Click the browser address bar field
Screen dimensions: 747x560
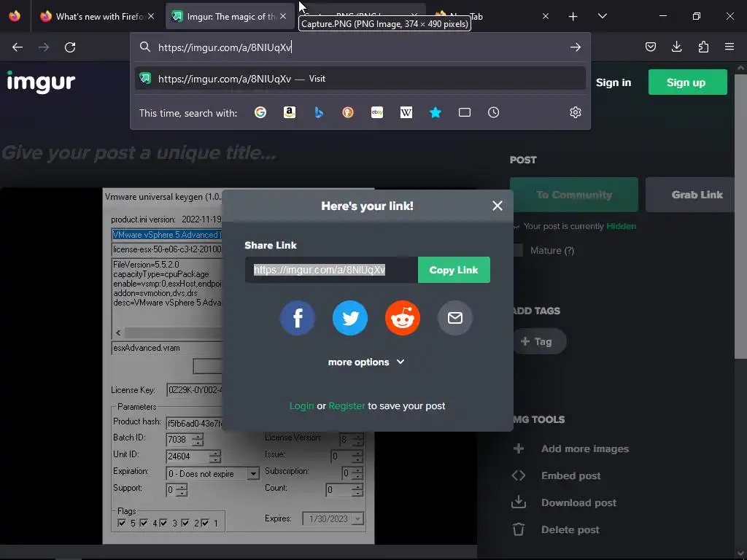360,47
